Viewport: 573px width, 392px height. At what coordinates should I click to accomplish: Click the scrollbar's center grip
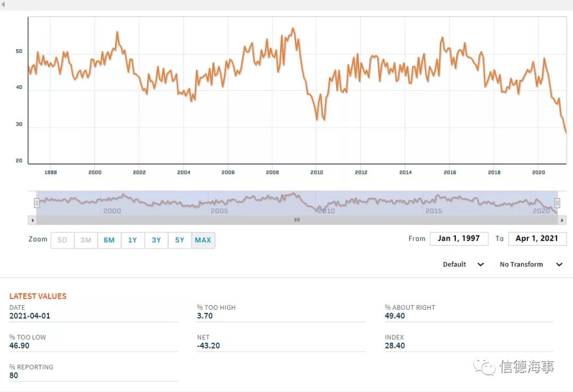click(297, 220)
